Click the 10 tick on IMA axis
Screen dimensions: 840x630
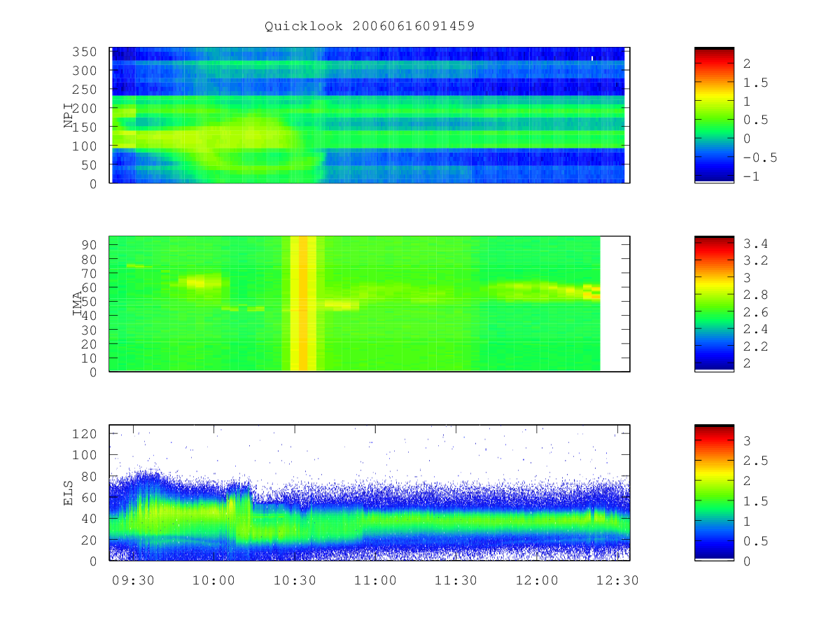(91, 358)
